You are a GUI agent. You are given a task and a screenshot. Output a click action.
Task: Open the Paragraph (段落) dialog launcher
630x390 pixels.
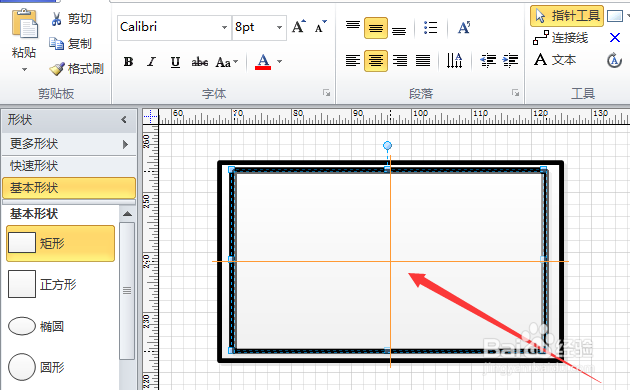pos(515,93)
